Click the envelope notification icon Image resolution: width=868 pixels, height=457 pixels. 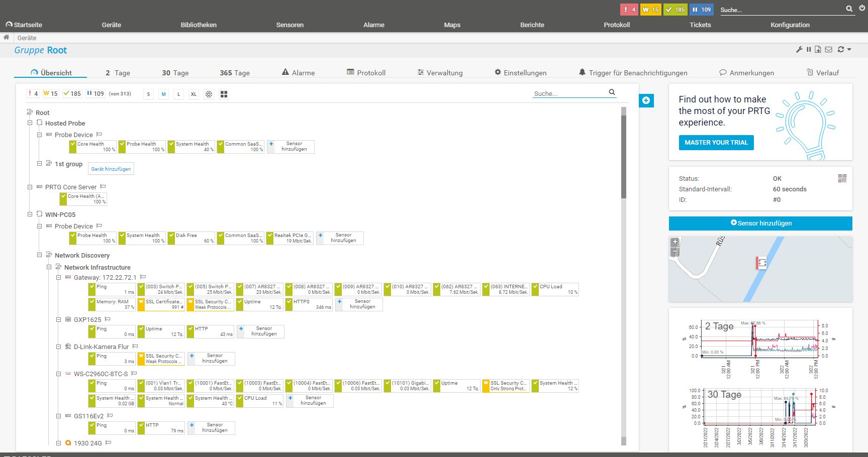(x=829, y=50)
